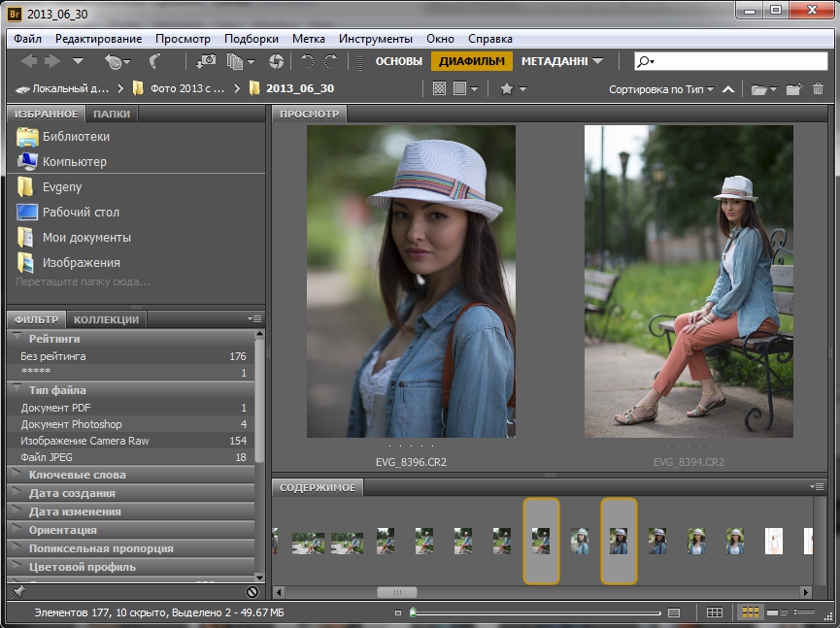Image resolution: width=840 pixels, height=628 pixels.
Task: Rotate image clockwise
Action: tap(330, 61)
